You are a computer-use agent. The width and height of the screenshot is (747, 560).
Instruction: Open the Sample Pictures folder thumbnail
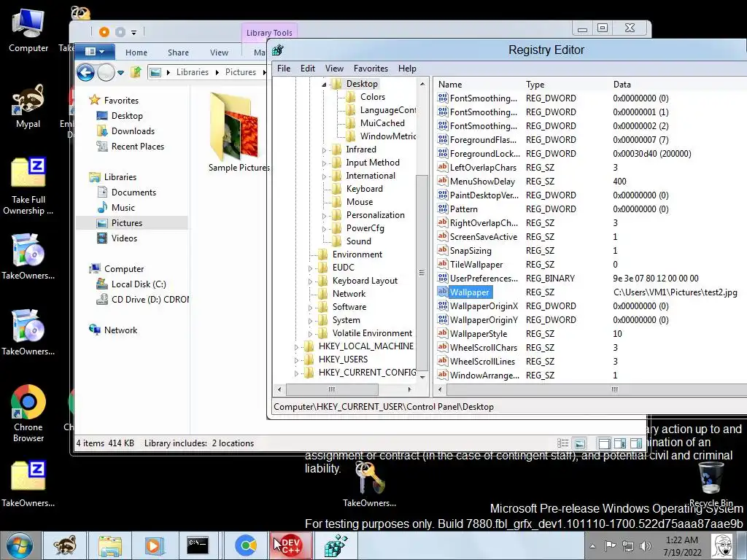click(x=239, y=131)
